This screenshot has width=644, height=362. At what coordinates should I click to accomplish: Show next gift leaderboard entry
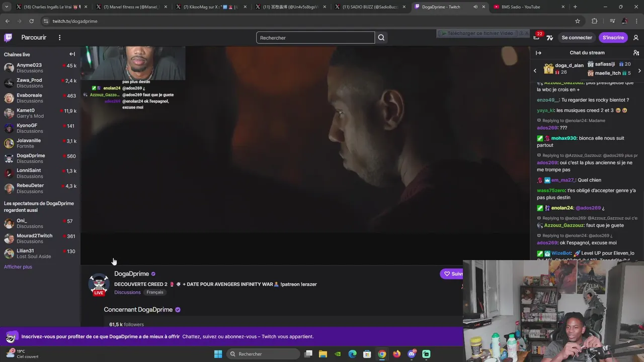tap(639, 71)
